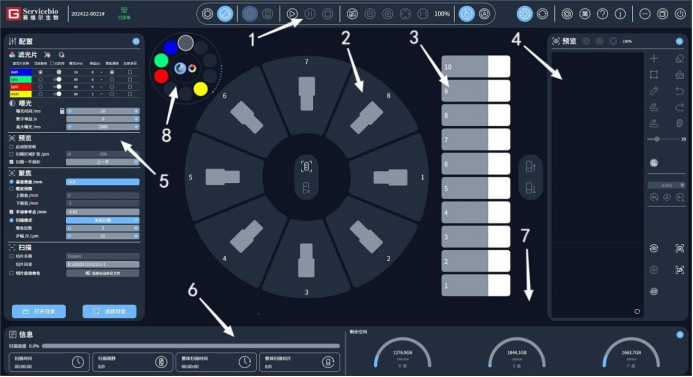Select carousel segment 8
The image size is (693, 377).
tap(367, 117)
